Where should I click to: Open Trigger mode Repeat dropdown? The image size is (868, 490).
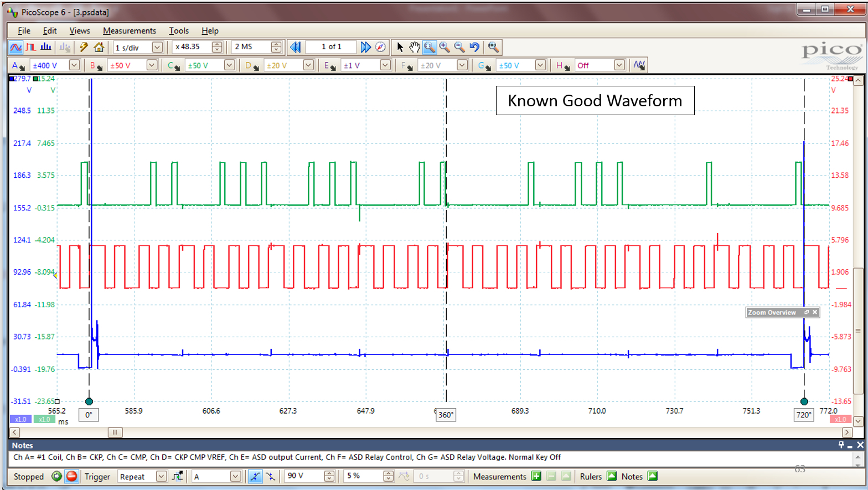[161, 476]
